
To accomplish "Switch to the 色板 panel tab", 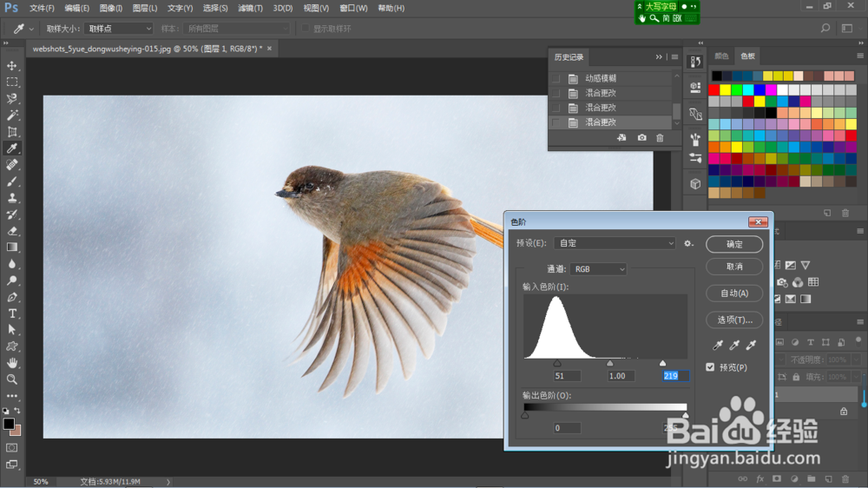I will coord(748,56).
